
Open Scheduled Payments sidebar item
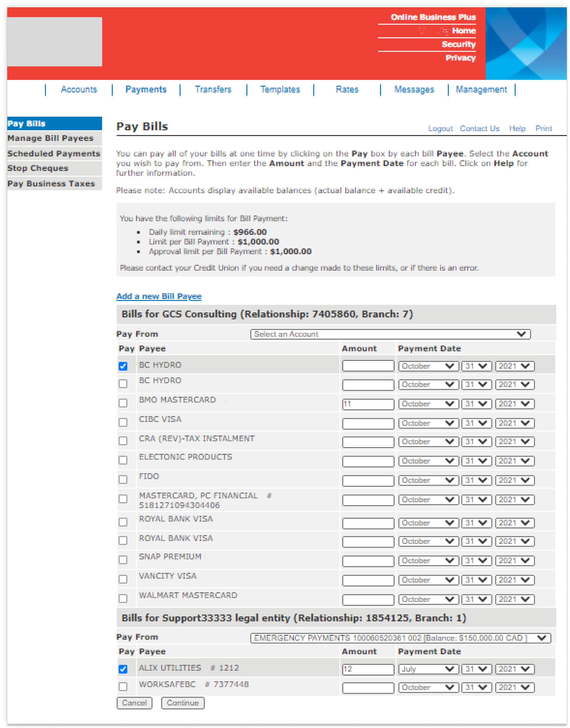pyautogui.click(x=54, y=153)
